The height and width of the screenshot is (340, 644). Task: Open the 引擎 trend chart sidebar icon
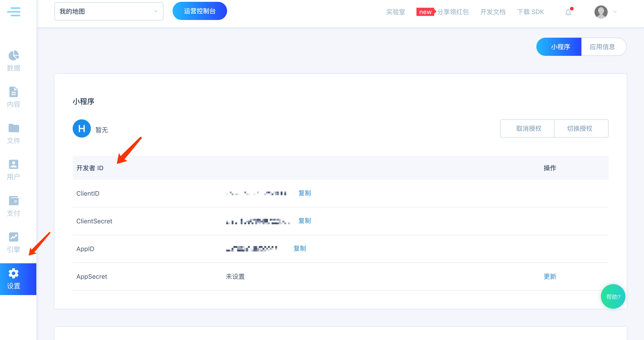tap(13, 237)
